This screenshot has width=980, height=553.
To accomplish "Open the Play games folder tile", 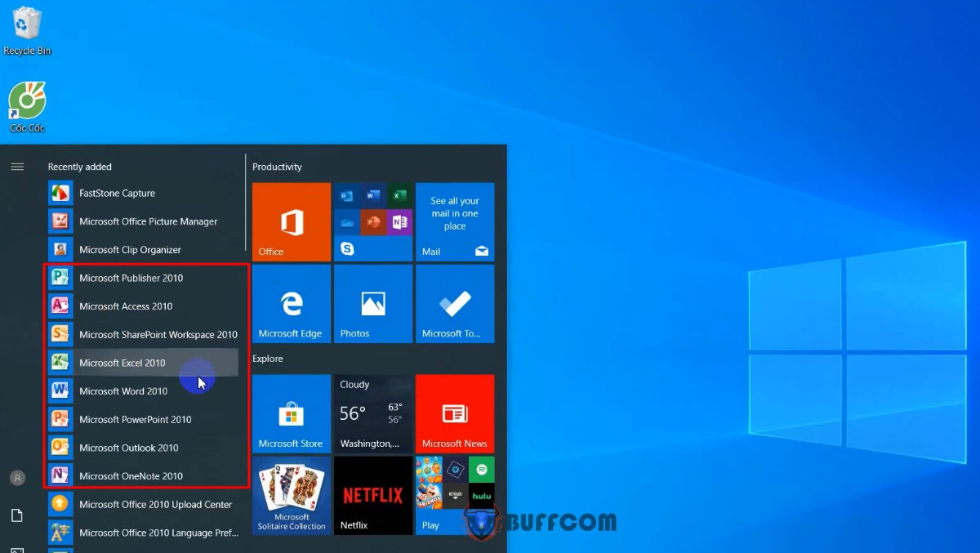I will pyautogui.click(x=455, y=496).
